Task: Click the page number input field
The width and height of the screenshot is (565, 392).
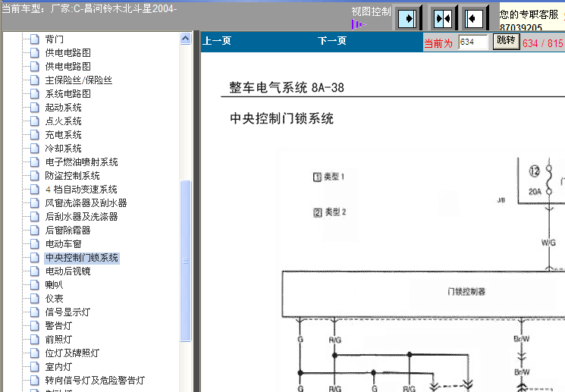Action: click(473, 42)
